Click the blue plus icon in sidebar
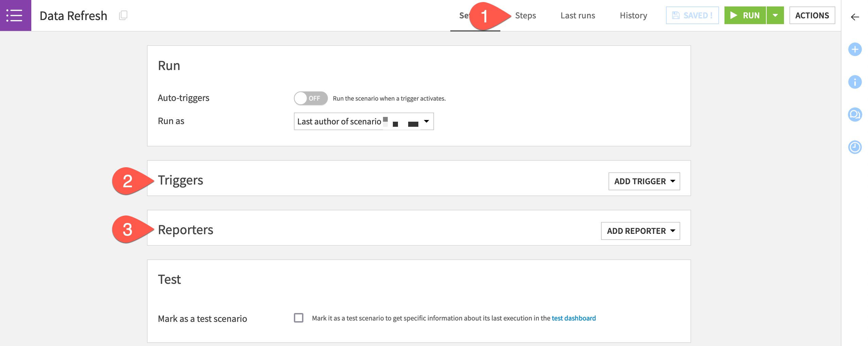 click(x=854, y=49)
